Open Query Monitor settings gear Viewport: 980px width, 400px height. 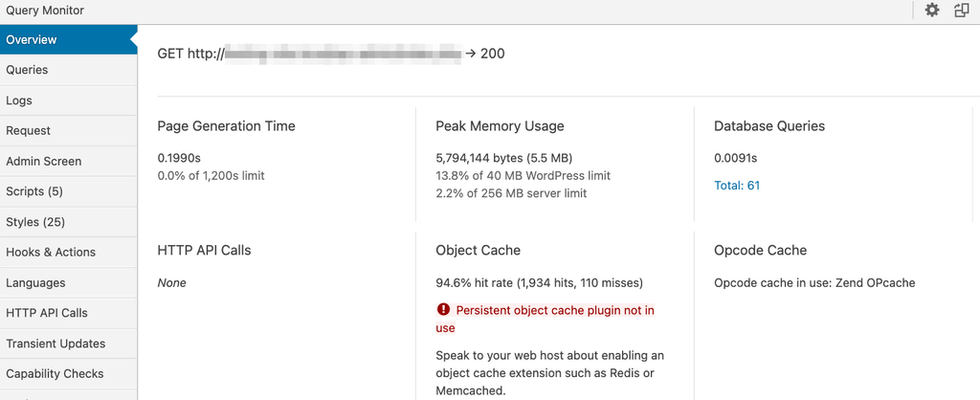coord(932,11)
